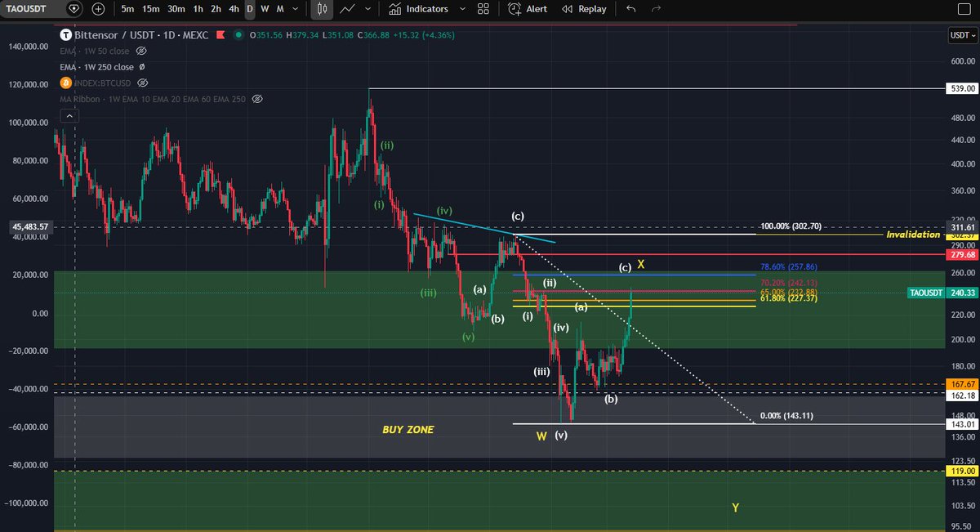Redo the last action
Image resolution: width=980 pixels, height=532 pixels.
pos(656,9)
